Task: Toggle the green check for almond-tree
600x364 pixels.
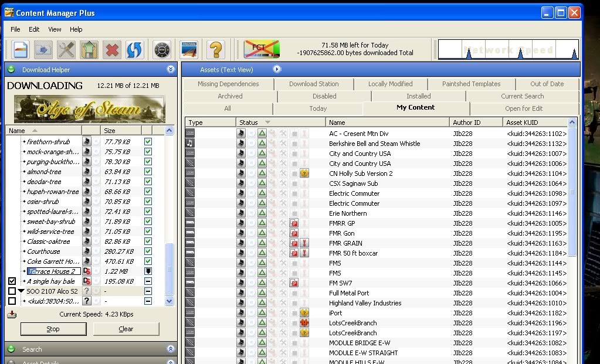Action: 148,171
